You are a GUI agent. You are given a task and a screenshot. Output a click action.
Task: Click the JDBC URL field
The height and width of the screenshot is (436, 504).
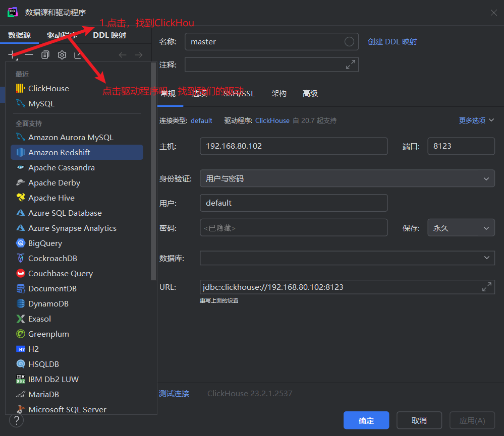coord(347,287)
